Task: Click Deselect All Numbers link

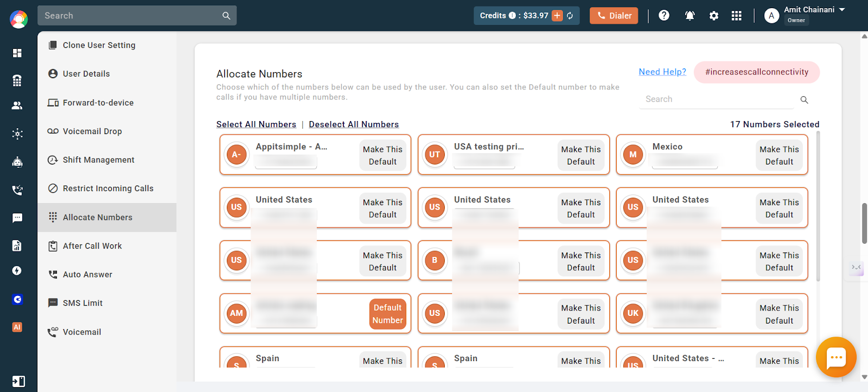Action: (x=354, y=124)
